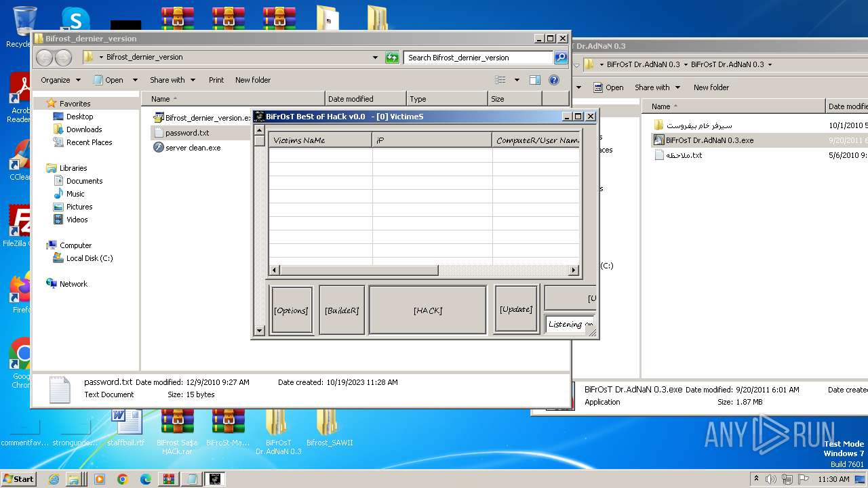
Task: Click the [Options] button in BiFrOsT window
Action: click(292, 310)
